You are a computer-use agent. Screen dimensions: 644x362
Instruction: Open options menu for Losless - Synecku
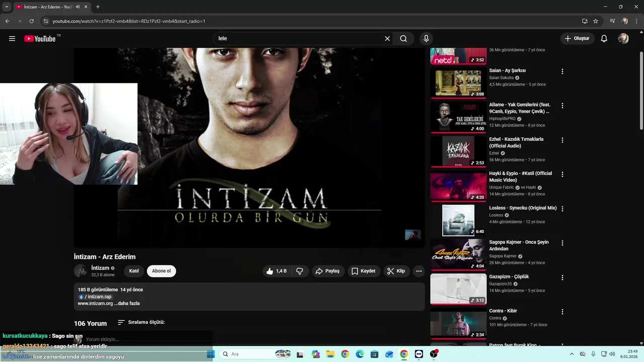click(562, 209)
